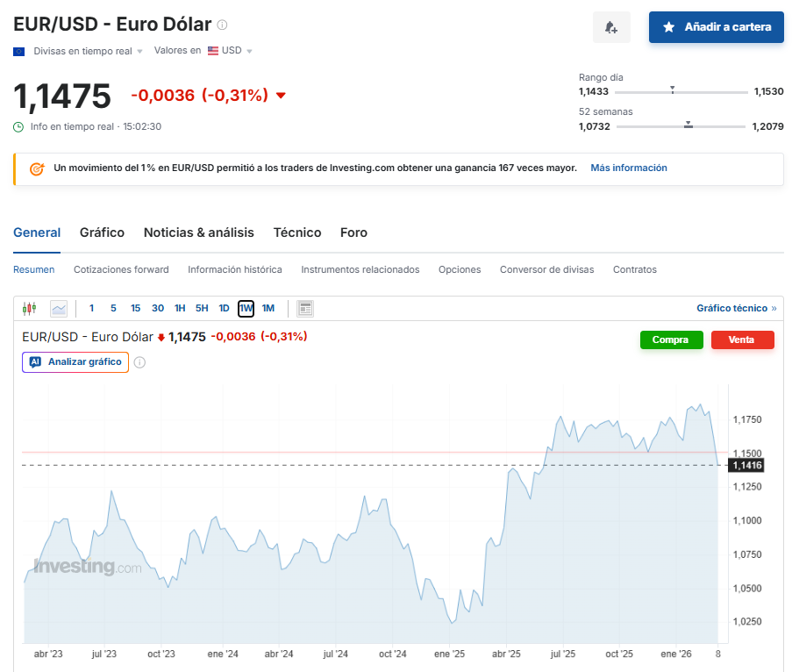Select the 1M chart interval
The image size is (792, 672).
(x=268, y=308)
